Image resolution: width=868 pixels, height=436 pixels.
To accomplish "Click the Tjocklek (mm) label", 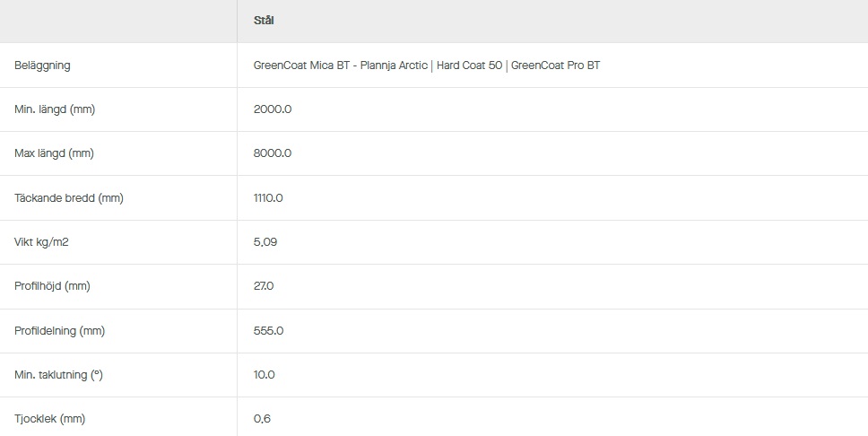I will [x=50, y=419].
